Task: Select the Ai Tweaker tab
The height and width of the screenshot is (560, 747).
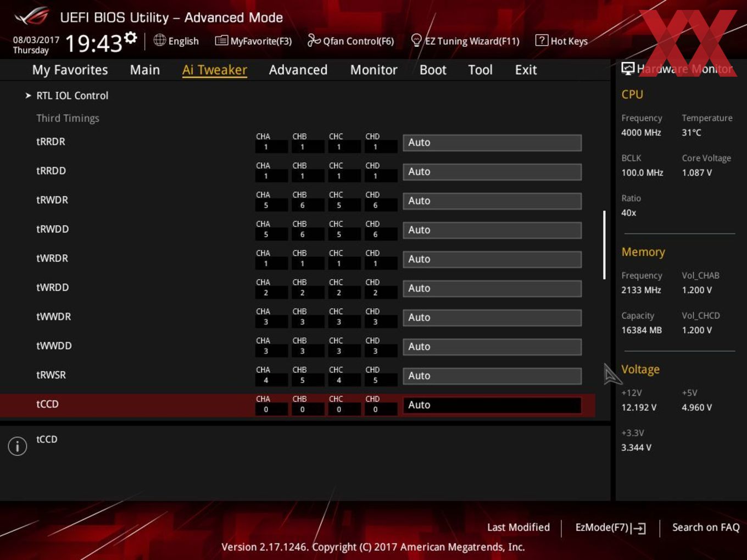Action: [215, 70]
